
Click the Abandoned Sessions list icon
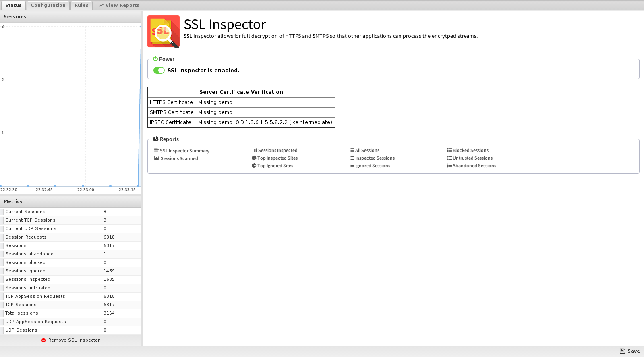tap(449, 166)
